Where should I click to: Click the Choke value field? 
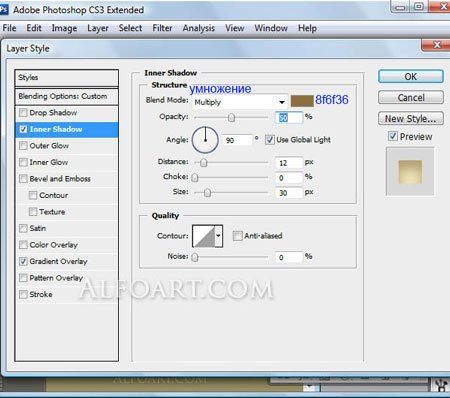[289, 178]
